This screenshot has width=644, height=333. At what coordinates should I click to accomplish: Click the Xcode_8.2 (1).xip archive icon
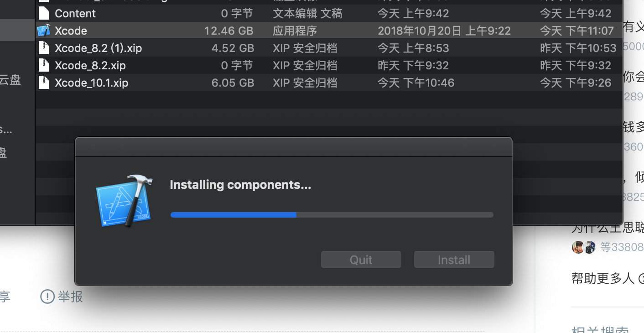point(44,48)
